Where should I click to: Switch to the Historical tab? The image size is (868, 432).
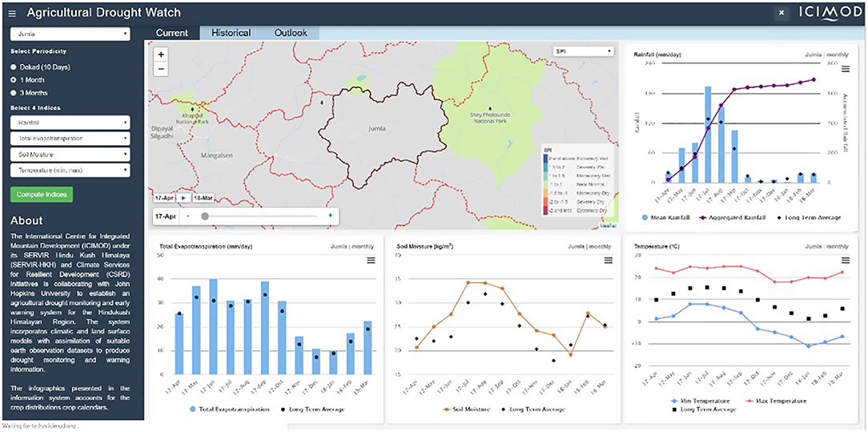point(231,33)
